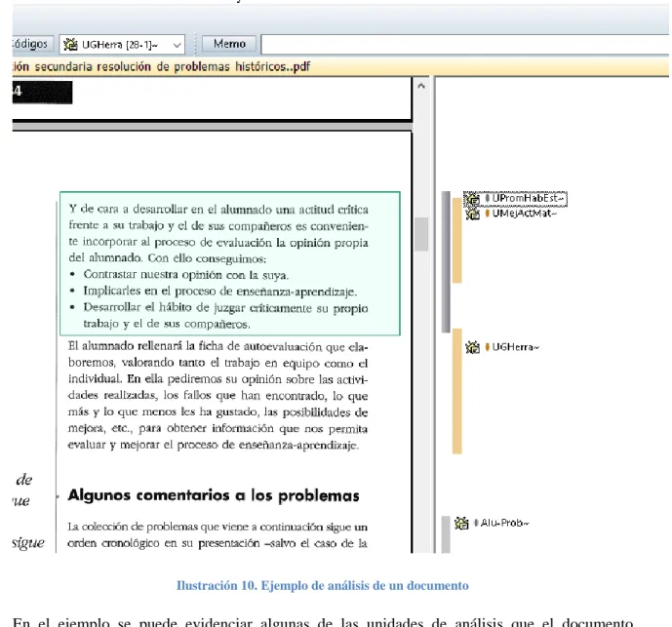672x627 pixels.
Task: Click the document vertical scrollbar thumb
Action: 421,234
